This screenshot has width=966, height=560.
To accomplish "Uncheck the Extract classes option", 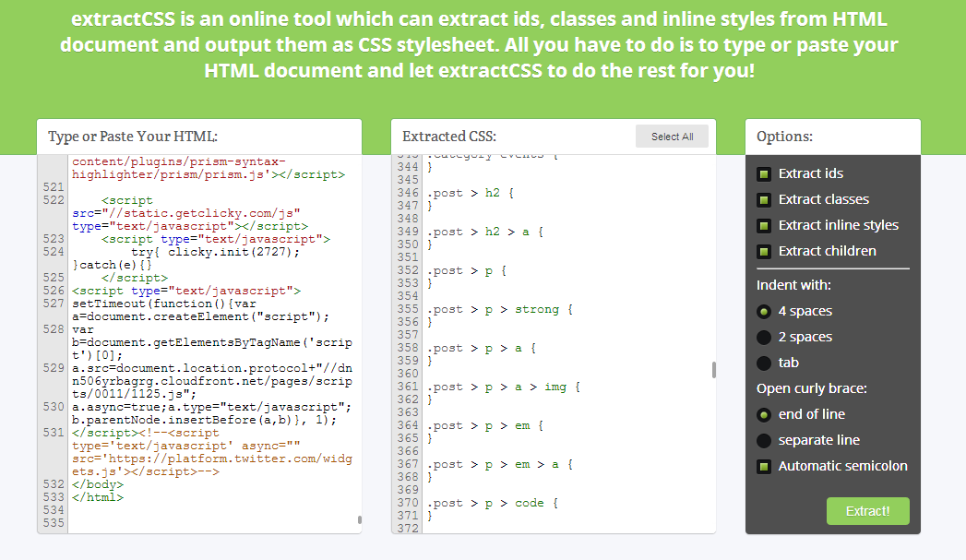I will click(764, 199).
